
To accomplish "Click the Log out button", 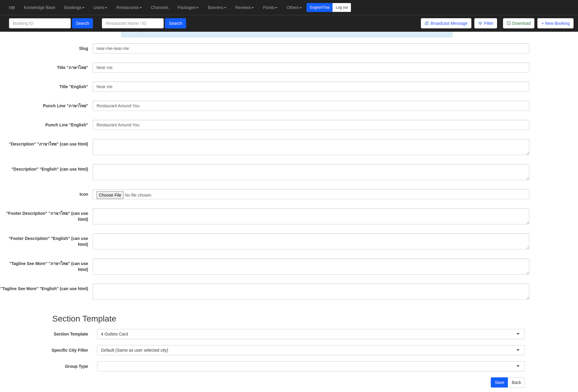I will coord(341,7).
